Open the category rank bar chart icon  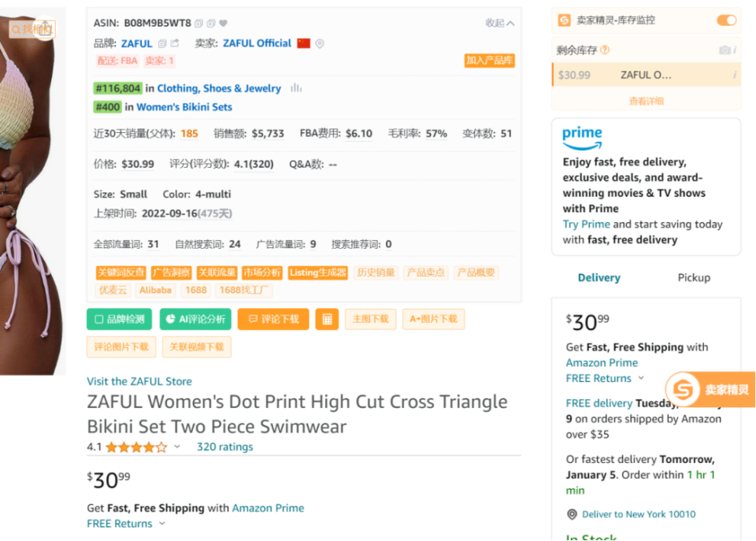click(x=296, y=88)
